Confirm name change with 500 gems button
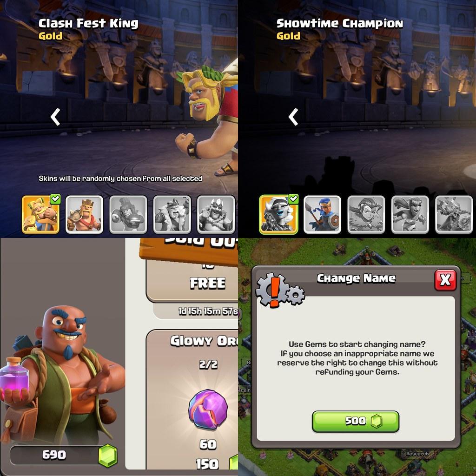Image resolution: width=476 pixels, height=476 pixels. (x=356, y=421)
